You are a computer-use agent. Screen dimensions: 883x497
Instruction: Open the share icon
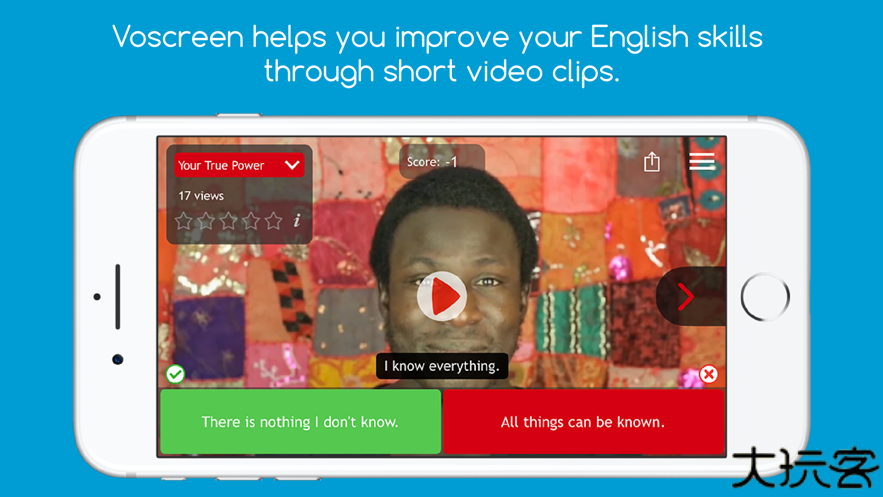point(652,162)
